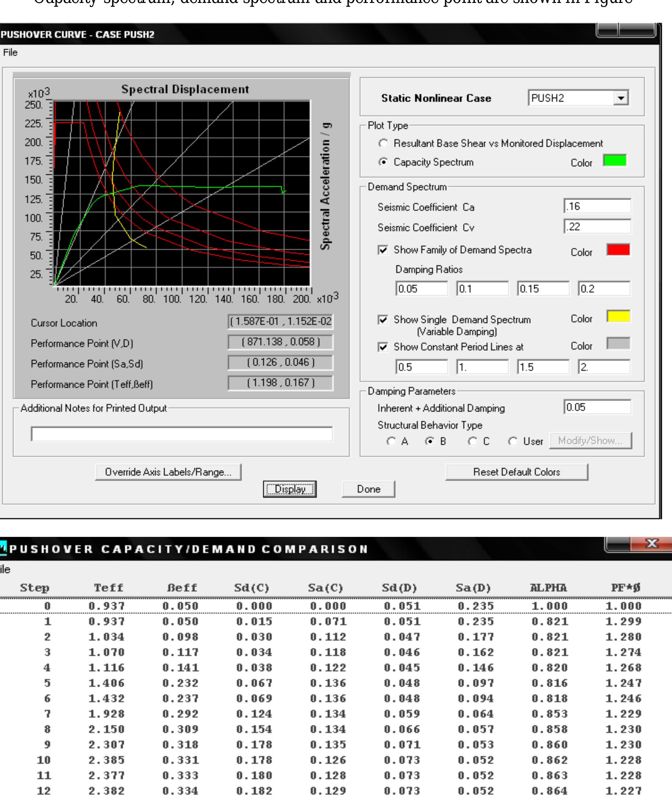Select the Capacity Spectrum radio button
The image size is (672, 809).
click(x=383, y=162)
